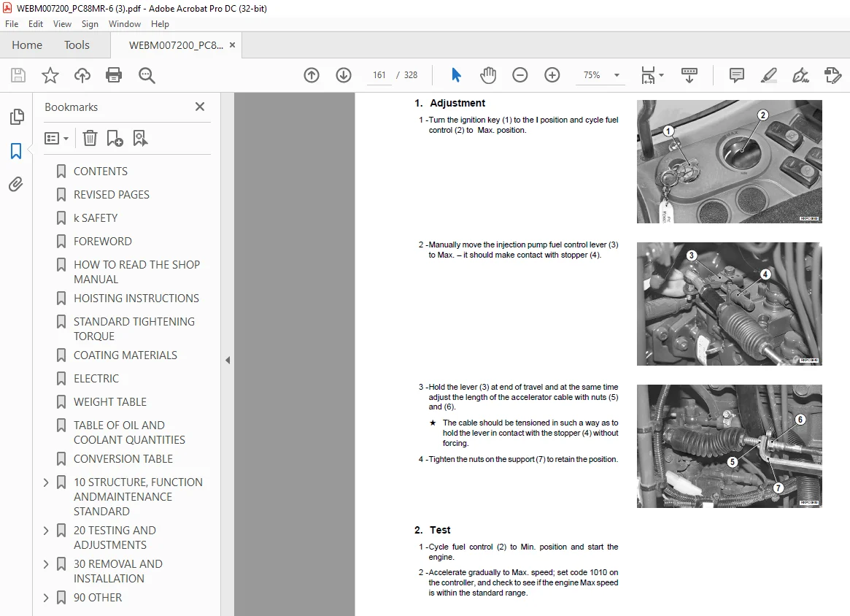Switch to the Home tab
Image resolution: width=850 pixels, height=616 pixels.
tap(27, 45)
